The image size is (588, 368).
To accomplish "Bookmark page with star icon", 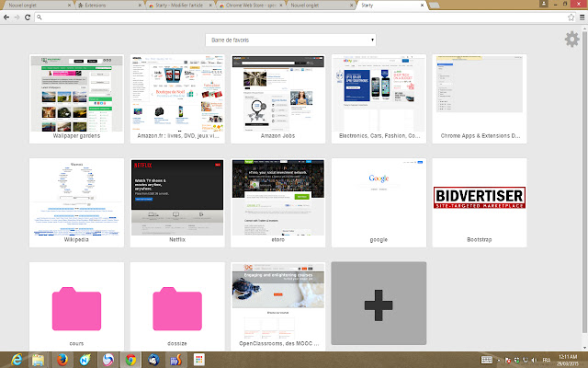I will pos(571,17).
